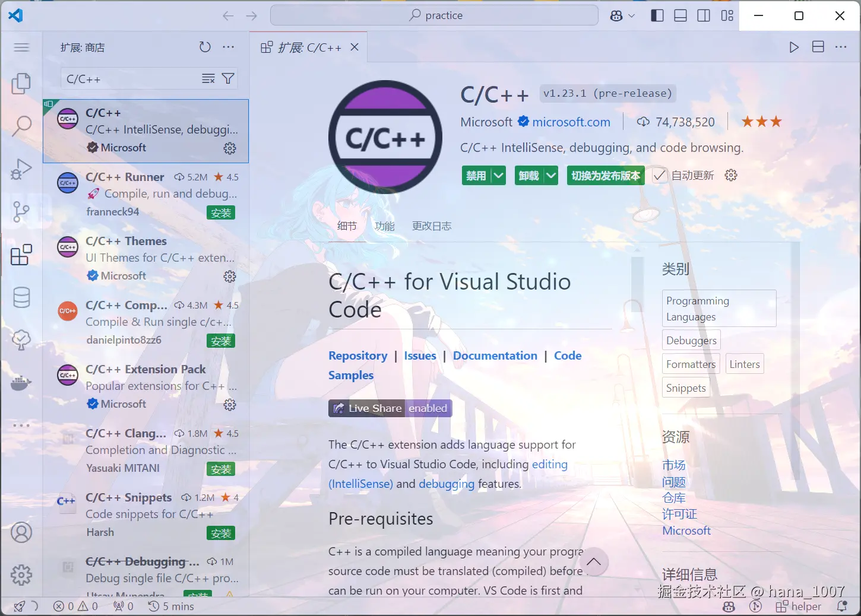Open the Search view in activity bar
Viewport: 861px width, 616px height.
coord(21,126)
